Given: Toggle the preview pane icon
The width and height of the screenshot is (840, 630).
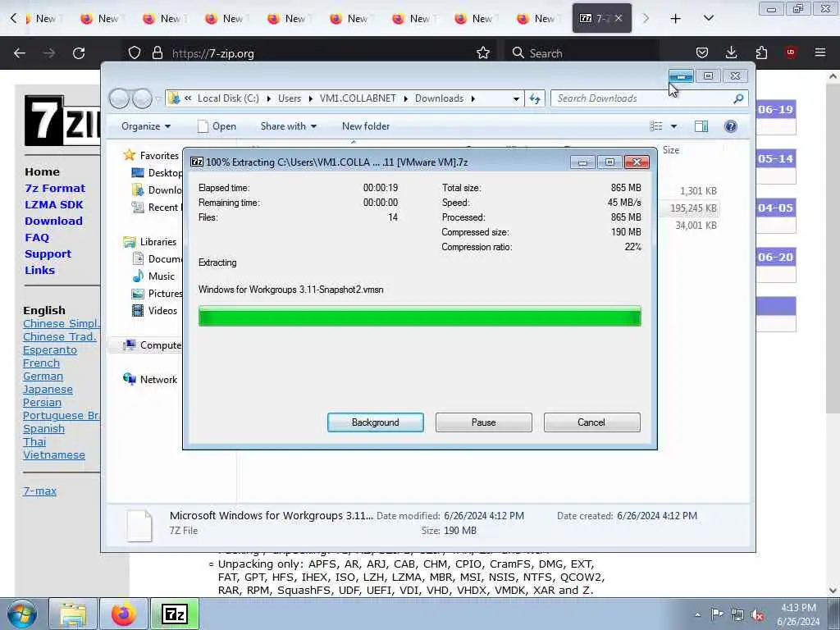Looking at the screenshot, I should [701, 126].
